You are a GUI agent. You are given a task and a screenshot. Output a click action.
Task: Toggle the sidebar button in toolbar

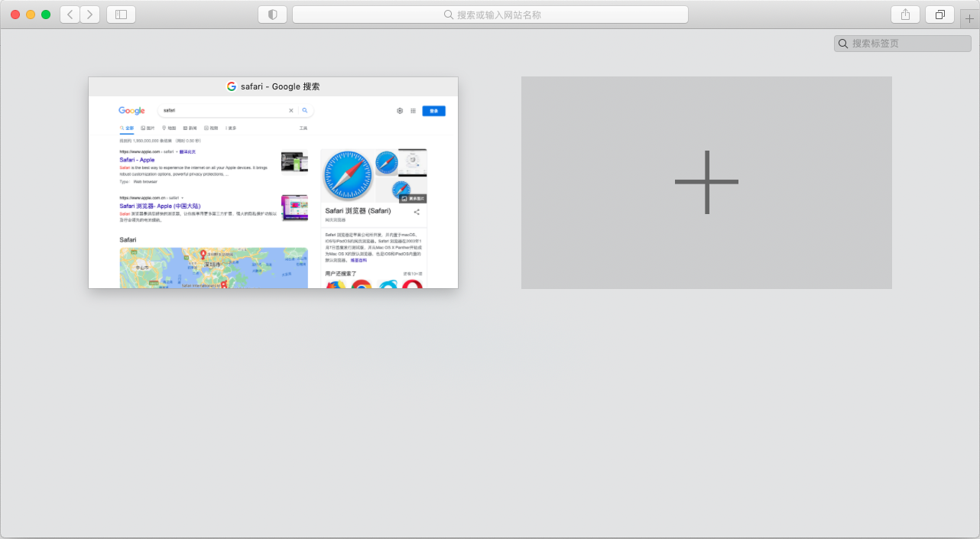pos(121,15)
